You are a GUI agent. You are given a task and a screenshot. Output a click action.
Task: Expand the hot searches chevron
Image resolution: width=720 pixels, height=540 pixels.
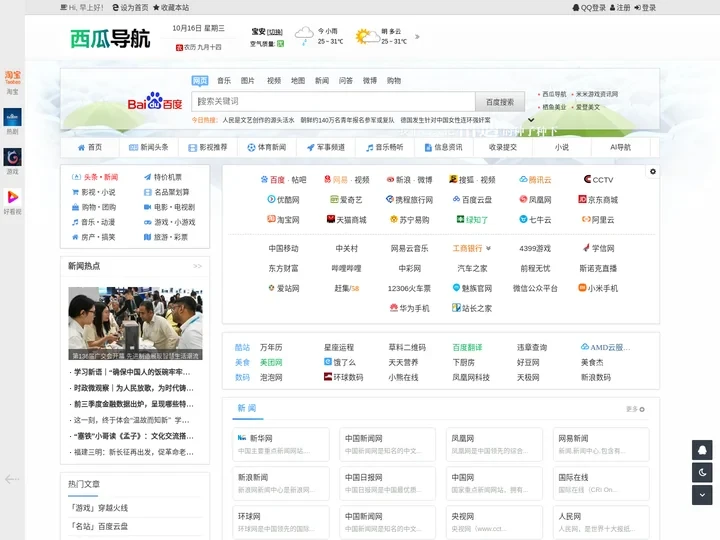tap(531, 120)
